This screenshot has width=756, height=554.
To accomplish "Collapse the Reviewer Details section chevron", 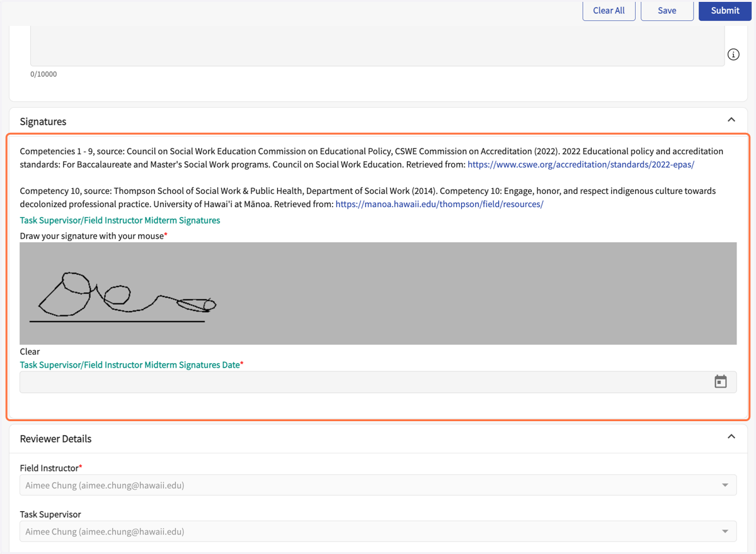I will (731, 436).
